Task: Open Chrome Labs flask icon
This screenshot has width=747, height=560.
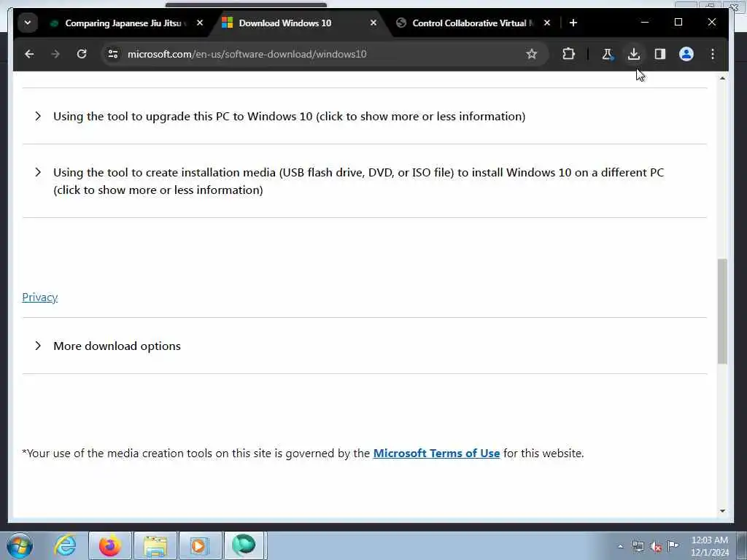Action: click(607, 54)
